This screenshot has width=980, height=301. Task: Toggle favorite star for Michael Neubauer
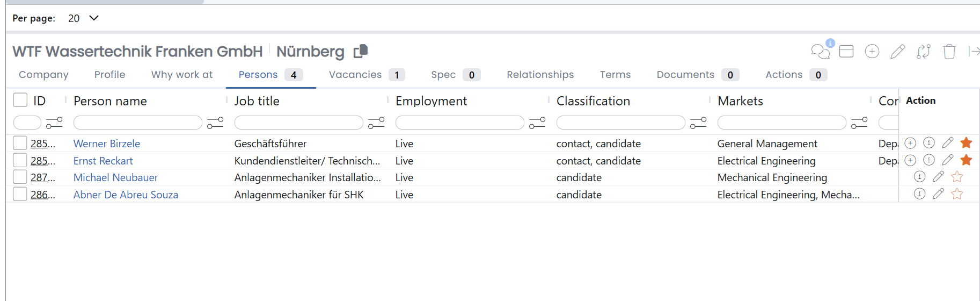(957, 177)
